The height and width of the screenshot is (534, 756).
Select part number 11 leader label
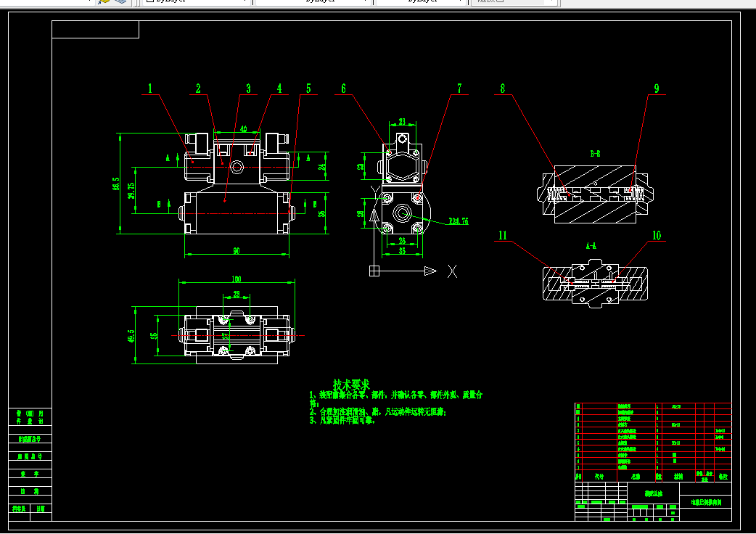(503, 235)
